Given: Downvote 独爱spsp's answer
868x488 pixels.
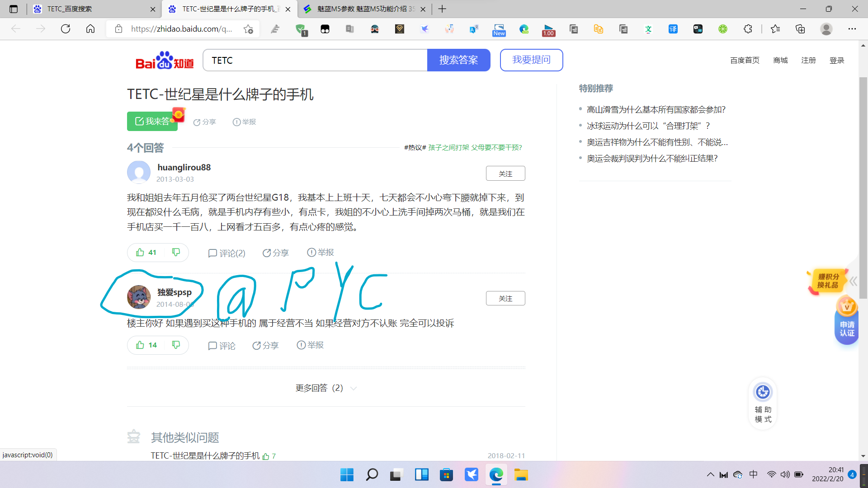Looking at the screenshot, I should (176, 345).
